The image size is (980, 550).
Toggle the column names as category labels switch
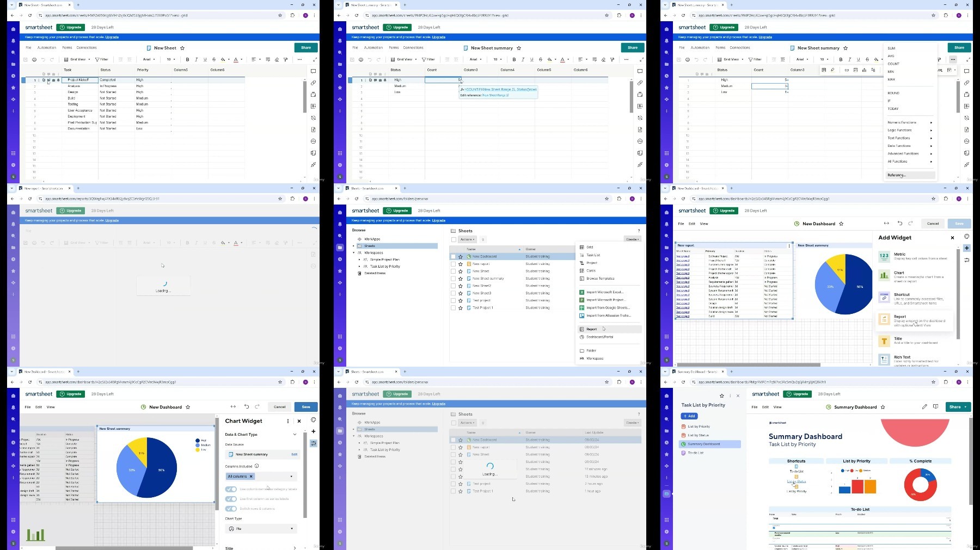coord(231,489)
